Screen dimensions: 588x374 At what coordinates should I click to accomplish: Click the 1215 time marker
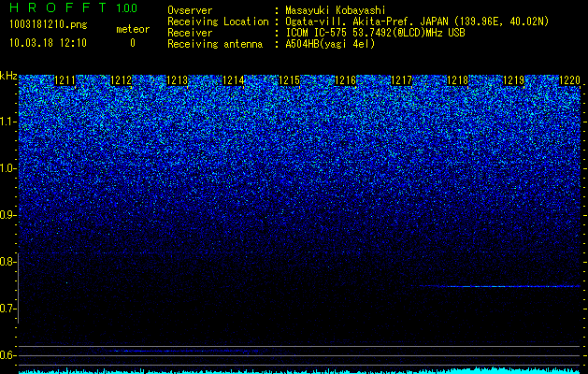point(290,80)
